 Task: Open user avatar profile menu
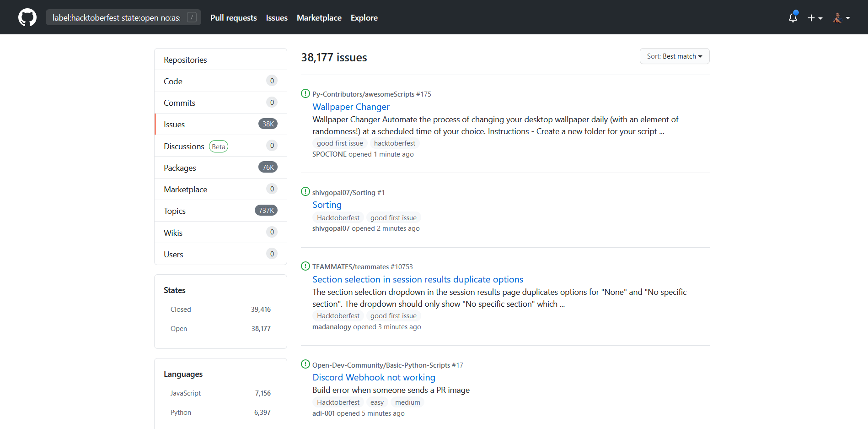pos(841,18)
